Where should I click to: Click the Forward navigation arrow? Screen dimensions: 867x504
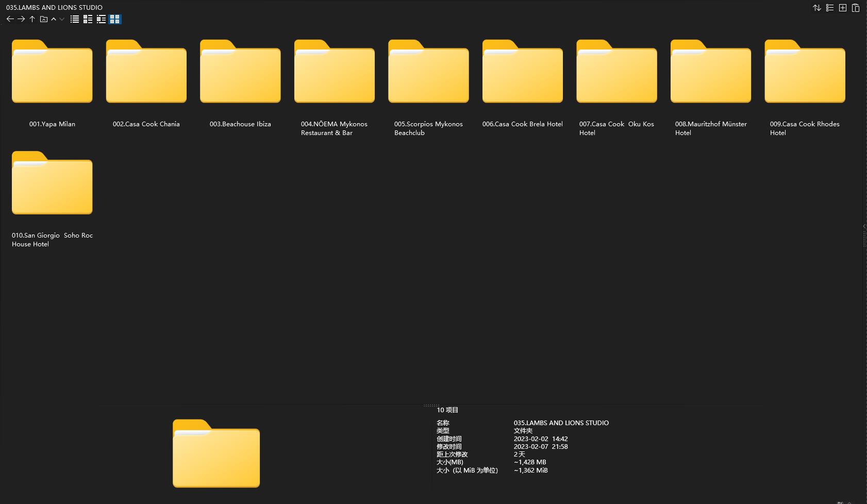(21, 19)
